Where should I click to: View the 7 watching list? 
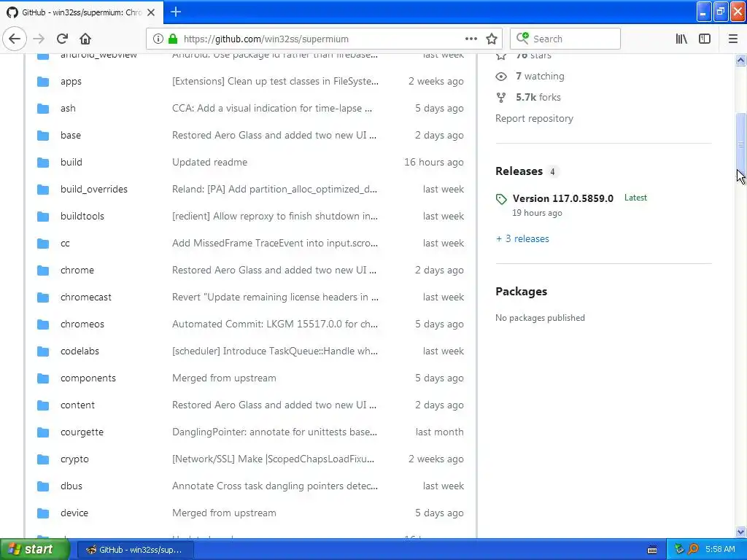point(540,76)
